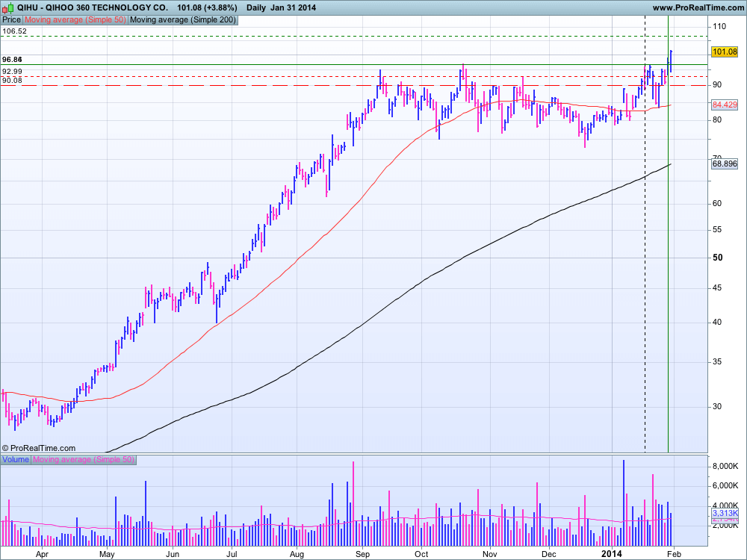Select the black dashed vertical line marker

click(x=645, y=233)
